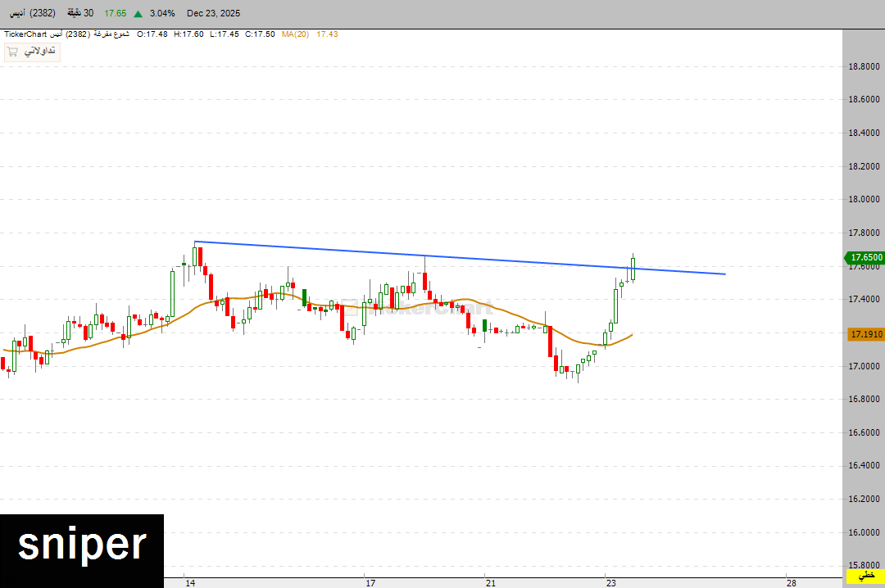This screenshot has width=885, height=588.
Task: Select the blue descending trend line
Action: click(460, 258)
